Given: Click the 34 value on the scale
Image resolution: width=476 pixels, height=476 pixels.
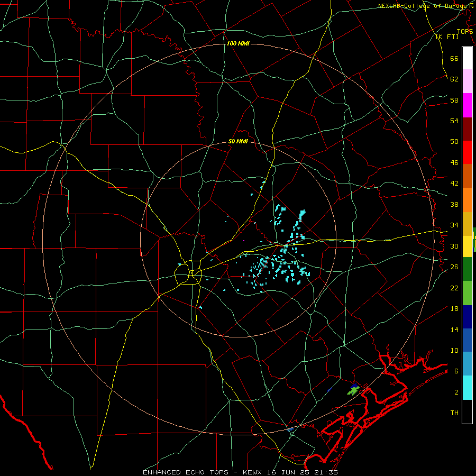Looking at the screenshot, I should click(454, 225).
